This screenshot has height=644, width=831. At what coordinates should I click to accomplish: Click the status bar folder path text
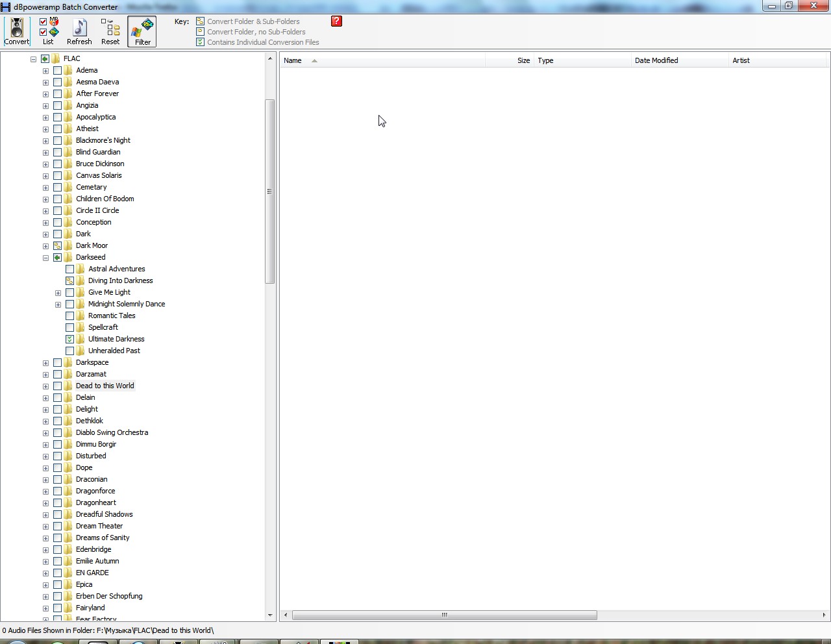[x=108, y=630]
